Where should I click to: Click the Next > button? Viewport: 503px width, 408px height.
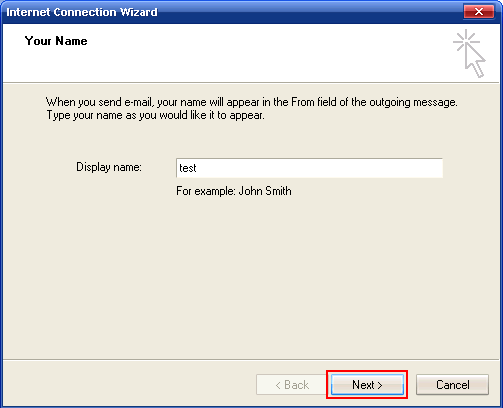point(367,385)
